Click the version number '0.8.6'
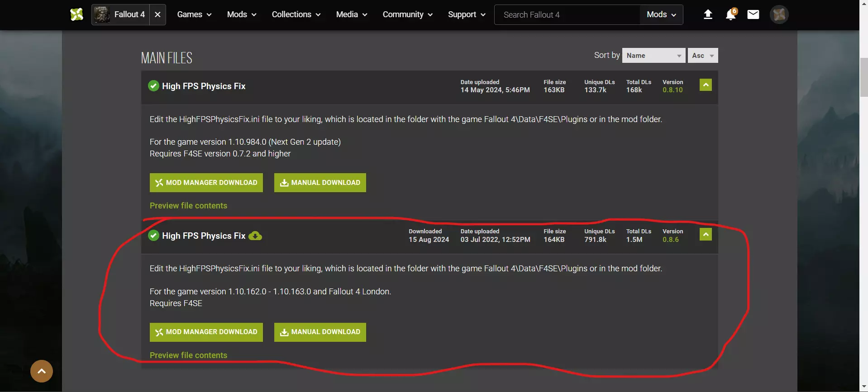The height and width of the screenshot is (392, 868). [671, 240]
